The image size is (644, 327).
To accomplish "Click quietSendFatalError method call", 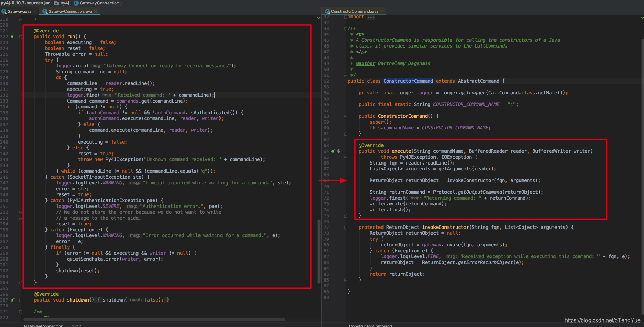I will [x=93, y=259].
